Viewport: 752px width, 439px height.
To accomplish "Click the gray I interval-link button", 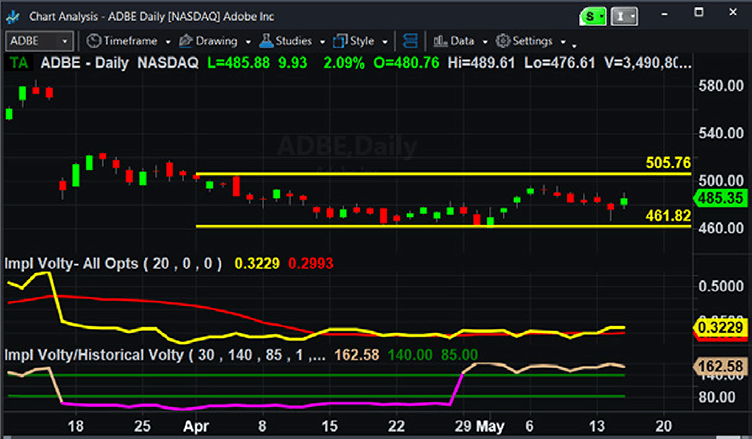I will 624,17.
